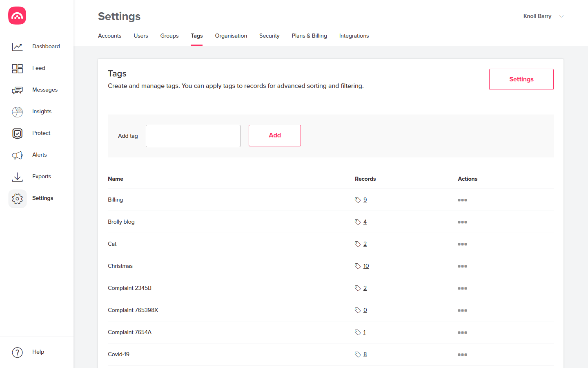
Task: Open Exports label in sidebar
Action: click(42, 176)
